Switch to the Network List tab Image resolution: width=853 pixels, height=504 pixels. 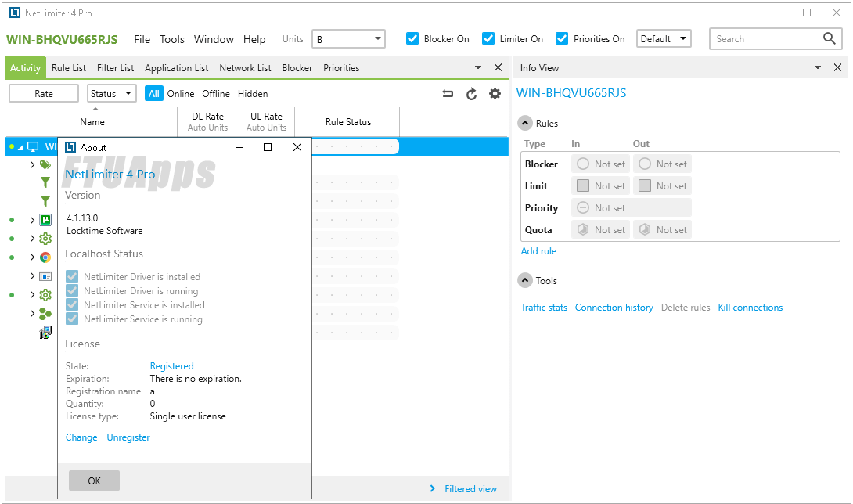click(x=245, y=68)
